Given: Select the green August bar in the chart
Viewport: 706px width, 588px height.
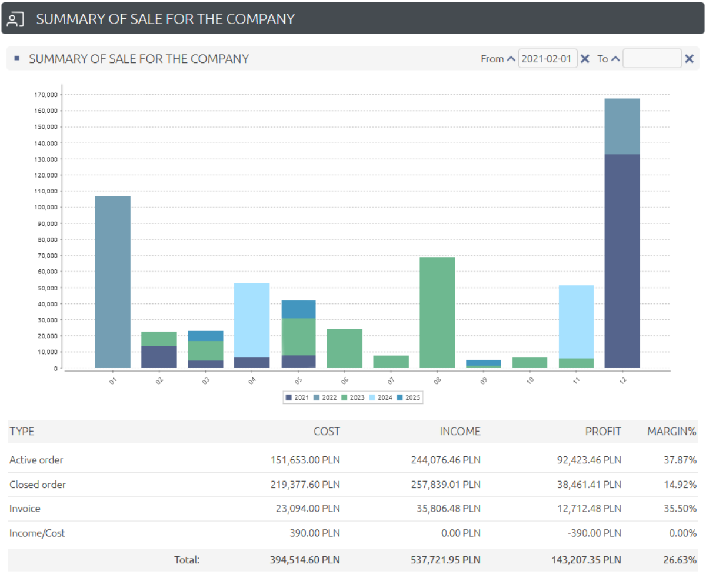Looking at the screenshot, I should click(x=437, y=312).
